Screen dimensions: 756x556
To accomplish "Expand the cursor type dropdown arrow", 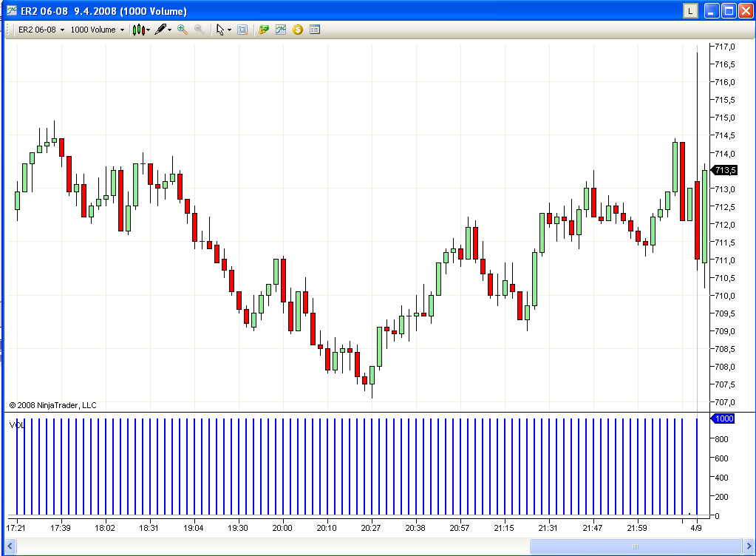I will (230, 30).
